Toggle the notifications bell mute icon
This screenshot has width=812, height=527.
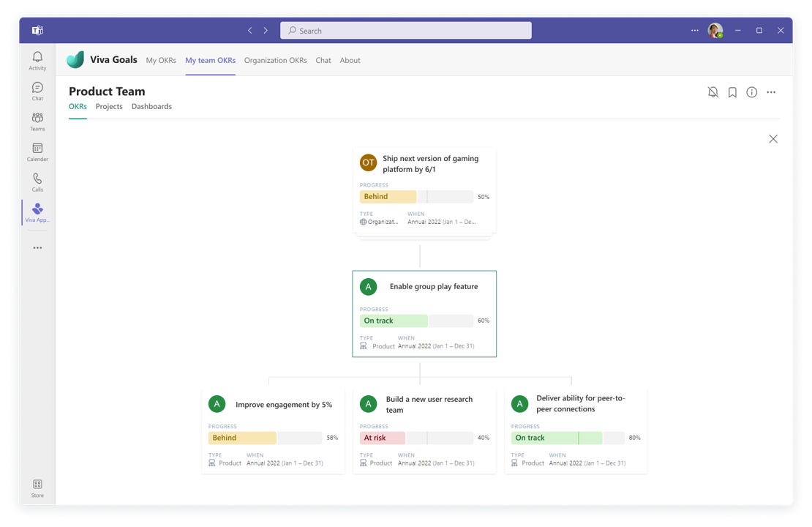[x=713, y=92]
